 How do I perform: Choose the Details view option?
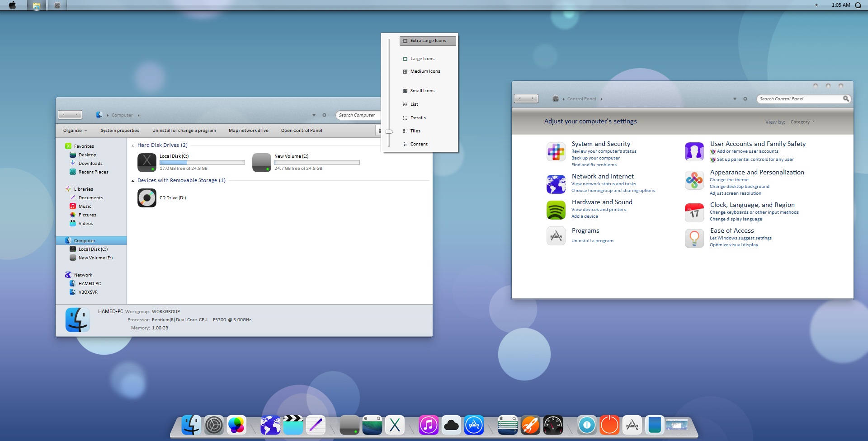[x=418, y=118]
